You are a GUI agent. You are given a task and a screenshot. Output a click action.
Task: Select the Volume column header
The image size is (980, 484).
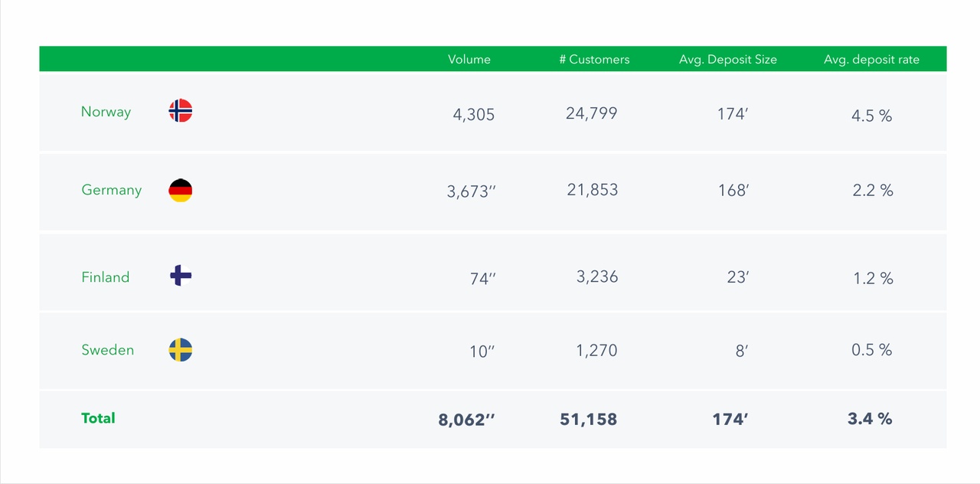pyautogui.click(x=469, y=59)
